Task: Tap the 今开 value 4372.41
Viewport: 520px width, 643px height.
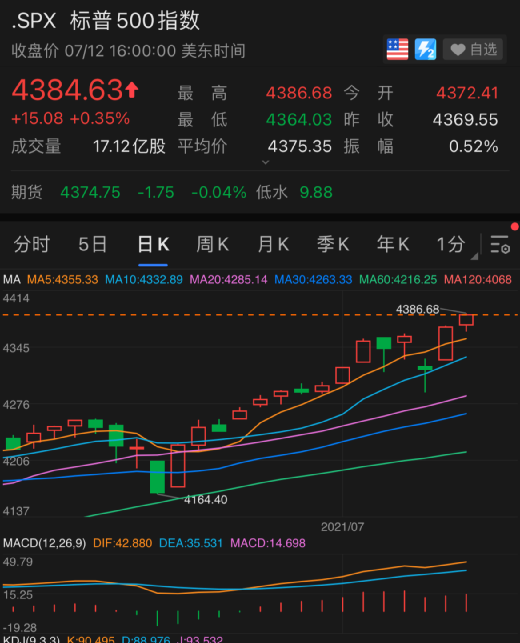Action: [x=467, y=93]
